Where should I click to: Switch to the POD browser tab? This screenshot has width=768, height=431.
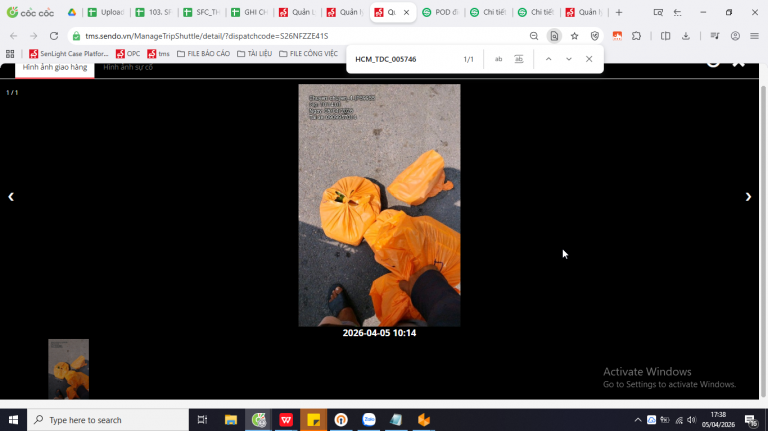pyautogui.click(x=441, y=12)
